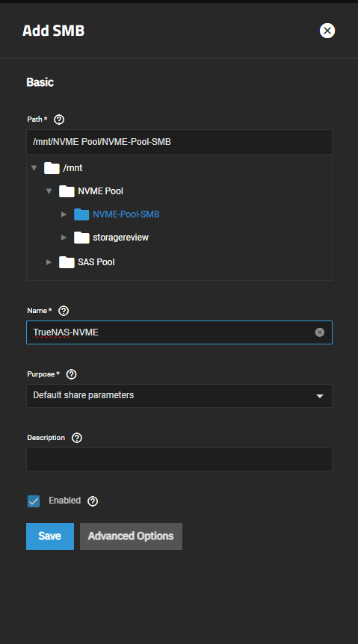Viewport: 358px width, 644px height.
Task: Open help tooltip for Enabled option
Action: click(93, 501)
